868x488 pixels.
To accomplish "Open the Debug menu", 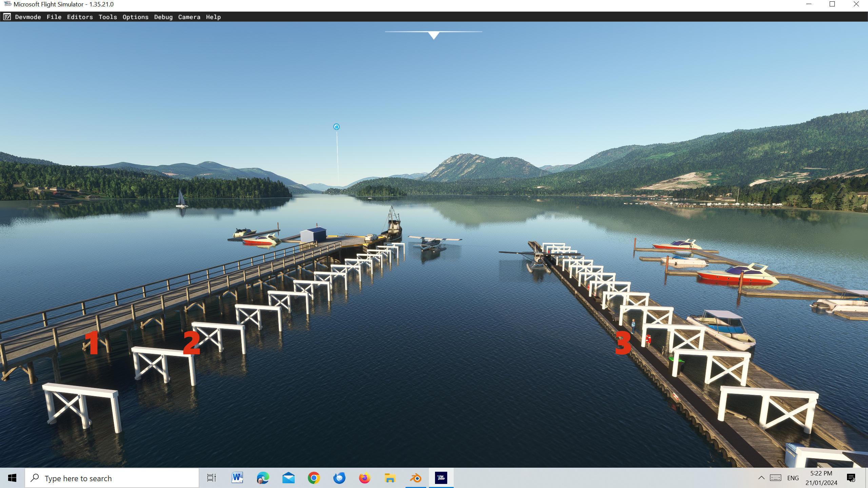I will pyautogui.click(x=163, y=17).
